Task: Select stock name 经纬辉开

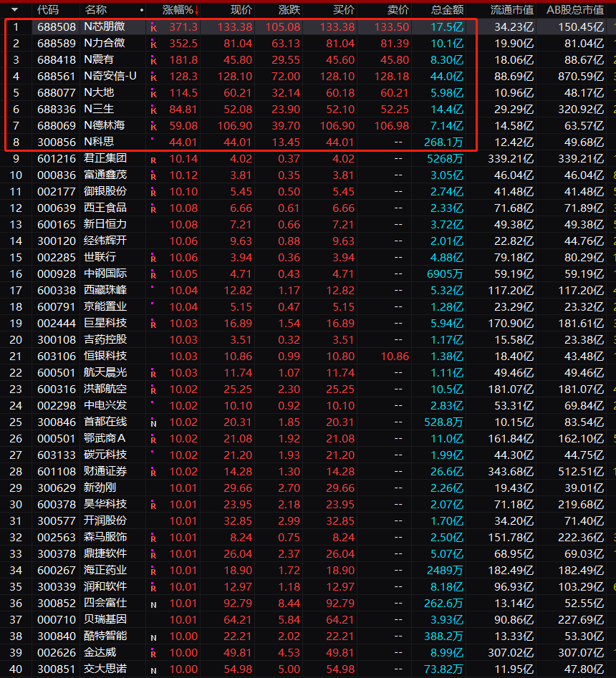Action: 105,241
